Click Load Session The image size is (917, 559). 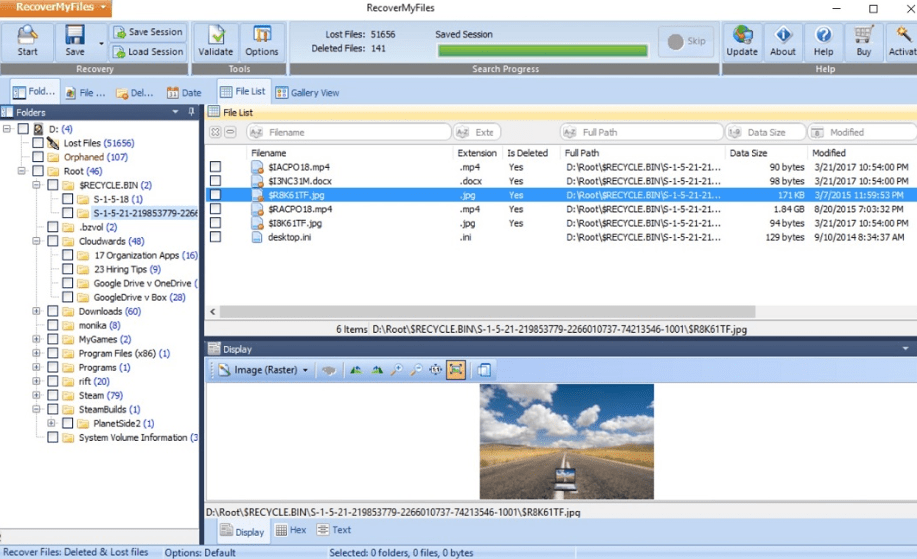point(149,52)
